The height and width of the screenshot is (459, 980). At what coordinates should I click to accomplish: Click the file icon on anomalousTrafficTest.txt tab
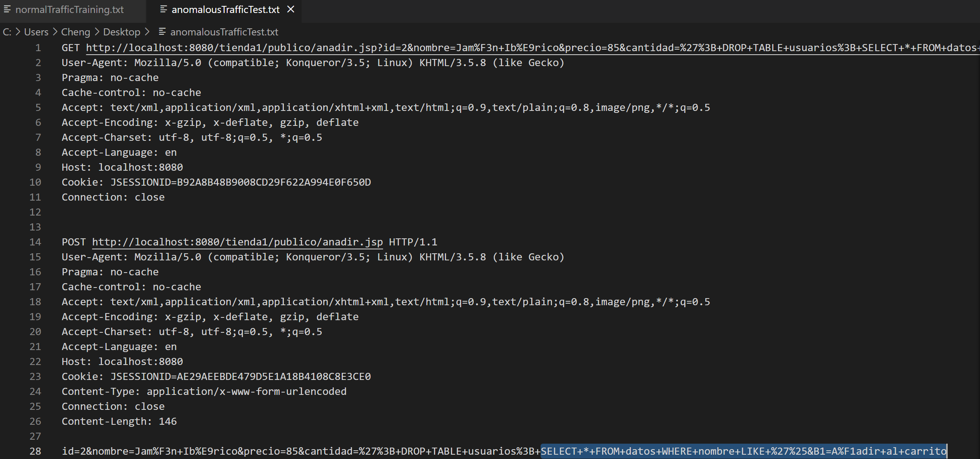coord(163,9)
